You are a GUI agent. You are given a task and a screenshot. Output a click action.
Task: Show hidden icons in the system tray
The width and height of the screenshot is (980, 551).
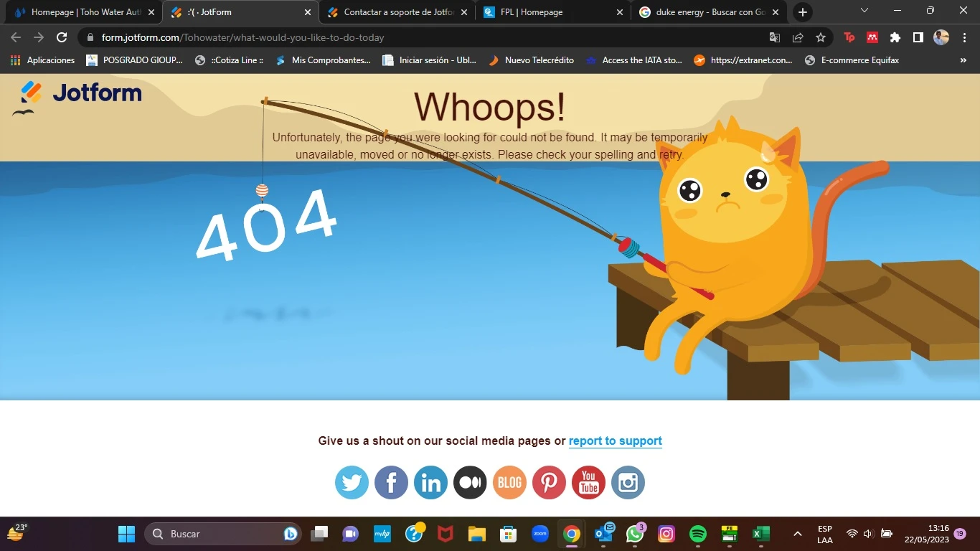[797, 534]
